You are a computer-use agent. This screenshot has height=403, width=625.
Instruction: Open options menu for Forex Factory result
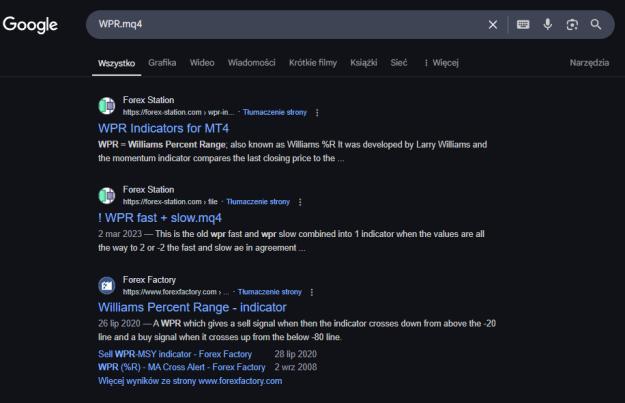pos(312,292)
